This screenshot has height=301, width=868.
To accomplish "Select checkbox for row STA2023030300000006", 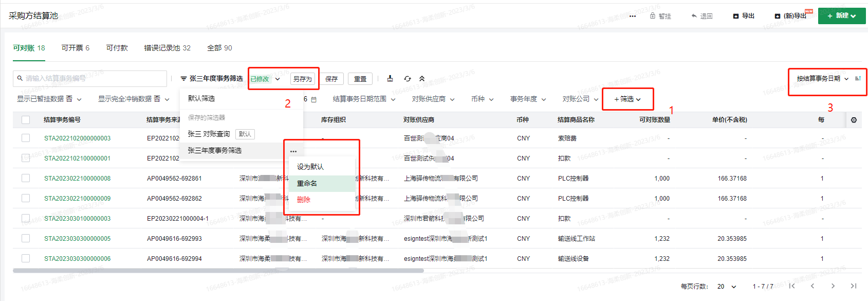I will pos(26,258).
